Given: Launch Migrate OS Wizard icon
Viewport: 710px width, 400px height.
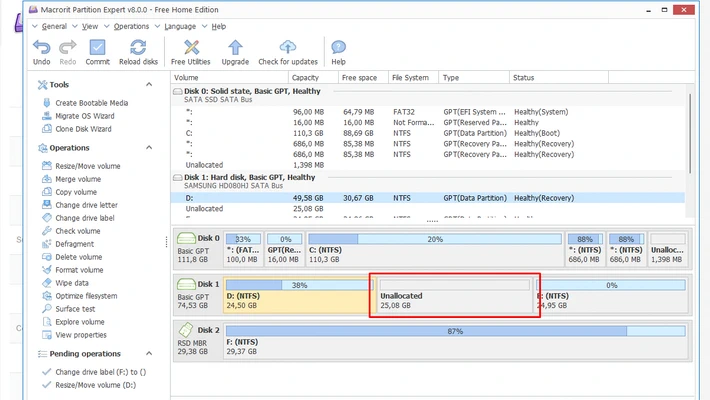Looking at the screenshot, I should 46,116.
